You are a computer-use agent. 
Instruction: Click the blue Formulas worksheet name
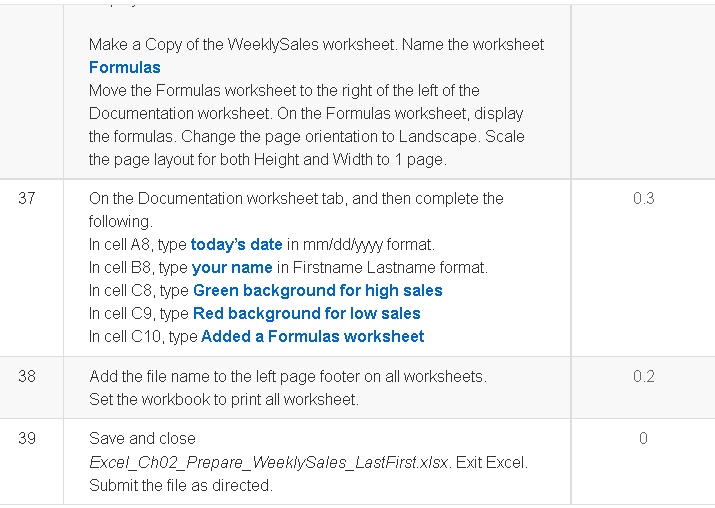tap(124, 67)
